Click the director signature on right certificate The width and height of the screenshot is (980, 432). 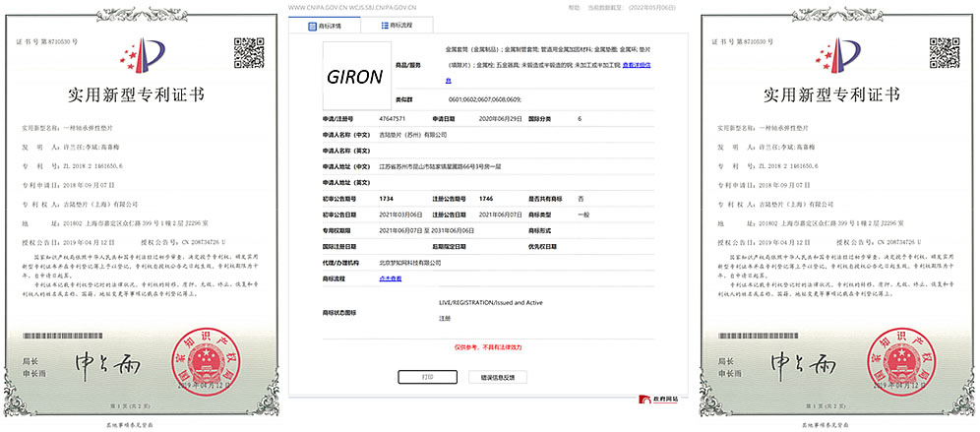pos(803,363)
